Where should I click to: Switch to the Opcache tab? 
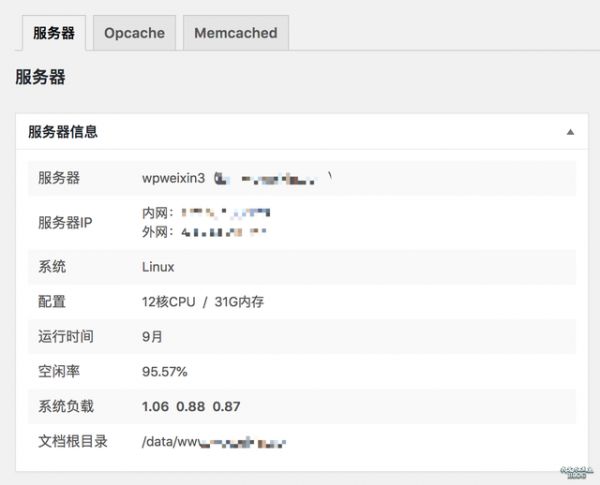click(134, 33)
